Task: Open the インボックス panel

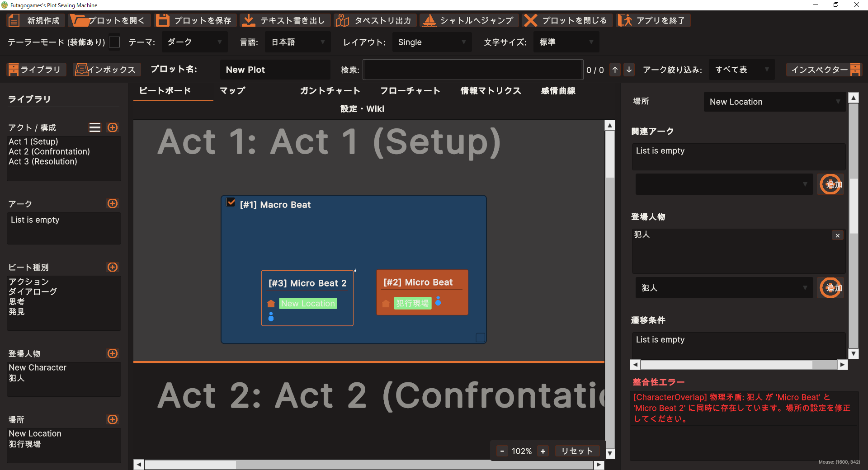Action: click(x=107, y=70)
